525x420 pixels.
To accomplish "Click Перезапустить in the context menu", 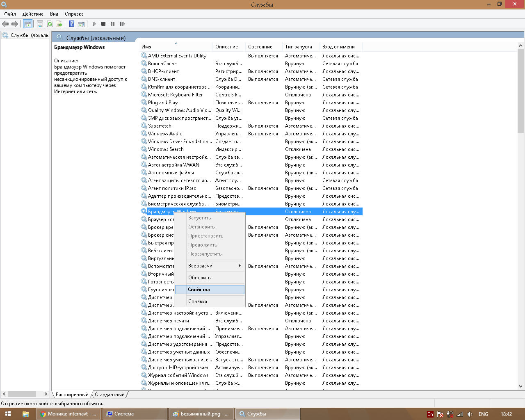I will [210, 254].
